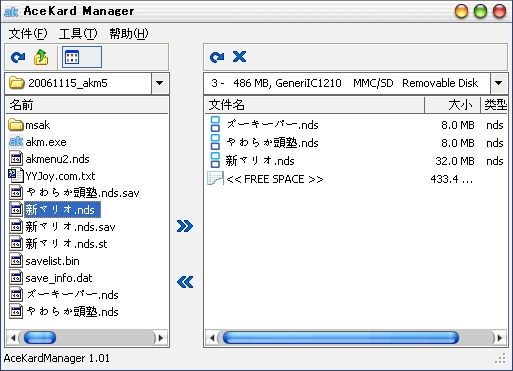The image size is (513, 371).
Task: Go up one folder level
Action: 41,57
